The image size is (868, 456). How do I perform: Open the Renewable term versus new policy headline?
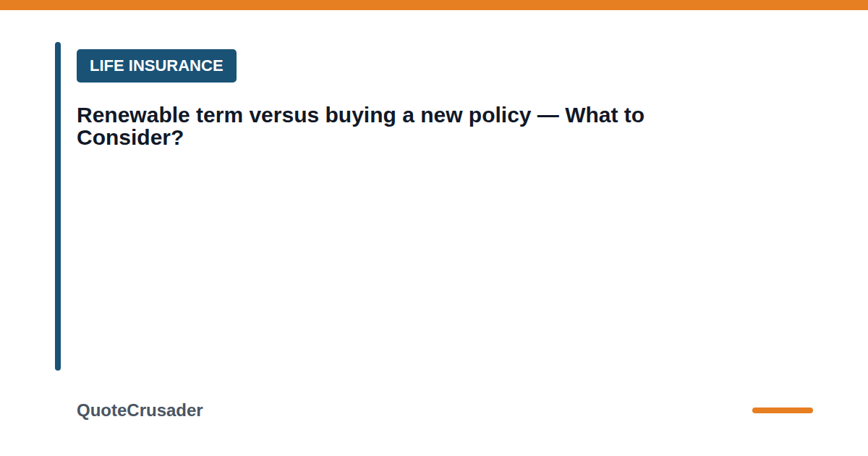click(x=360, y=126)
